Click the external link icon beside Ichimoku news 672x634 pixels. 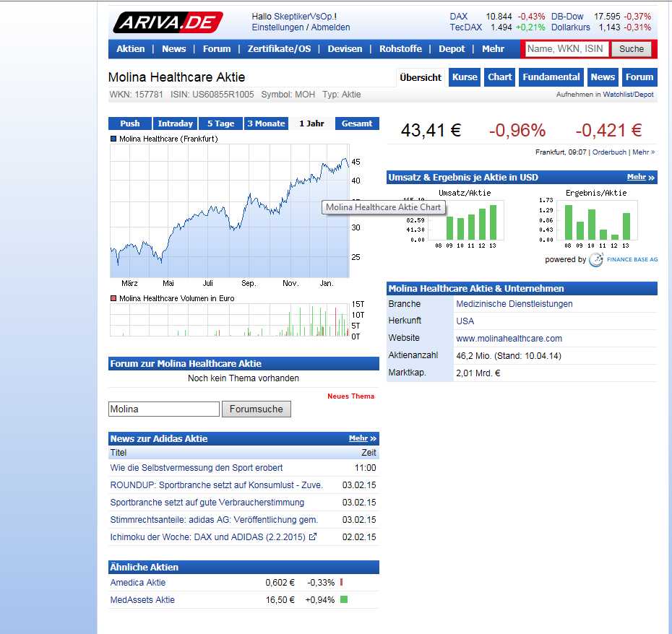pos(313,537)
